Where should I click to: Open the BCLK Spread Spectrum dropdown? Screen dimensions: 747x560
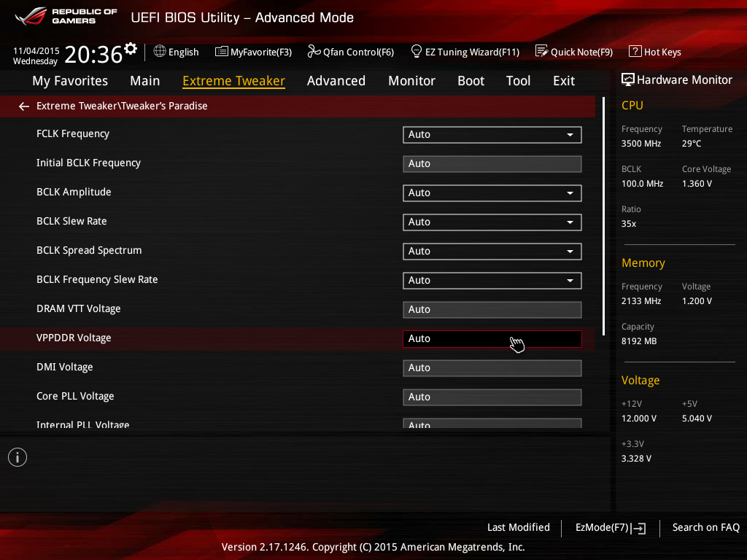click(492, 252)
